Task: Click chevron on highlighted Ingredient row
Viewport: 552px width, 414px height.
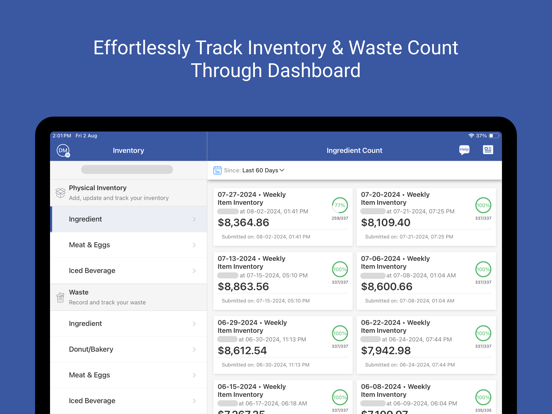Action: [x=194, y=219]
